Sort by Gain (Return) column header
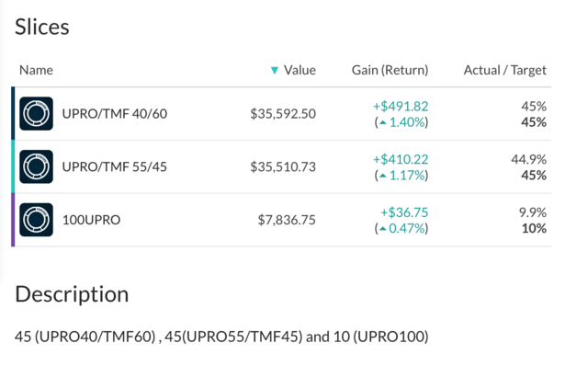Viewport: 588px width, 366px height. tap(390, 70)
